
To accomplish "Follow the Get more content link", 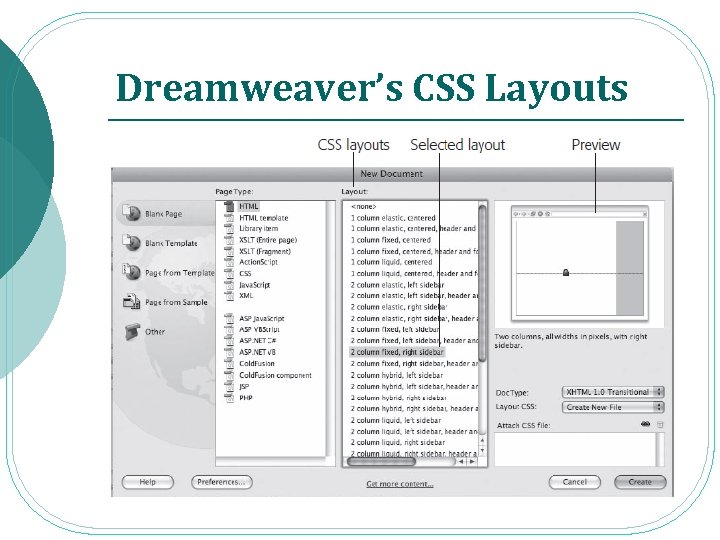I will tap(399, 484).
